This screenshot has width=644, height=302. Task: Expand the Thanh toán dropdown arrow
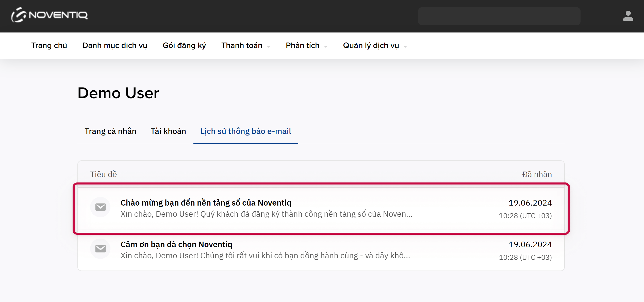point(269,46)
